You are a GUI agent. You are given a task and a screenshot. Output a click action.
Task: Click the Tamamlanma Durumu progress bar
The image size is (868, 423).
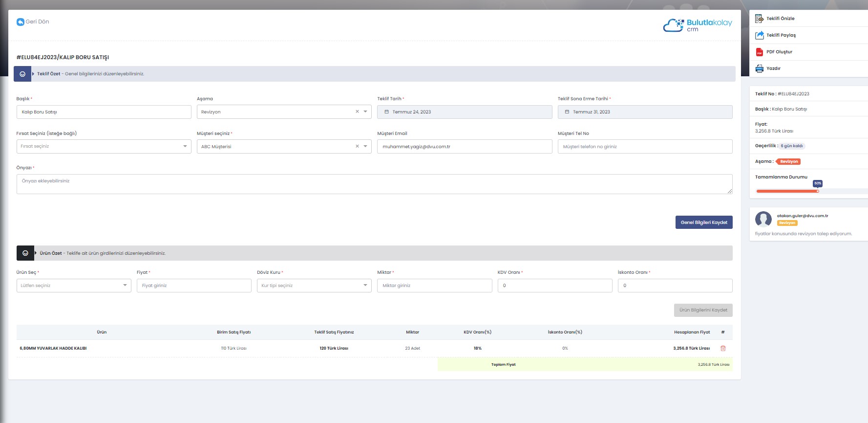tap(786, 191)
